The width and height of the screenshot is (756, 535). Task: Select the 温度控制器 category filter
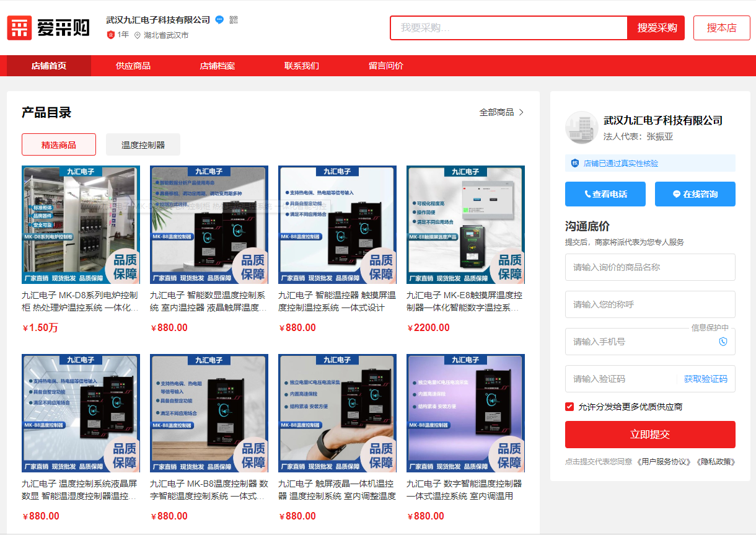(x=143, y=144)
